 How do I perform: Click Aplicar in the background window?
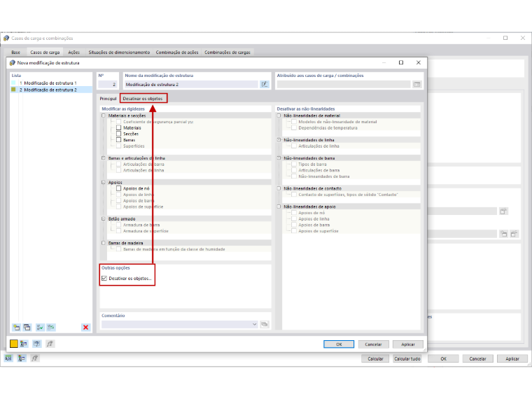(512, 358)
